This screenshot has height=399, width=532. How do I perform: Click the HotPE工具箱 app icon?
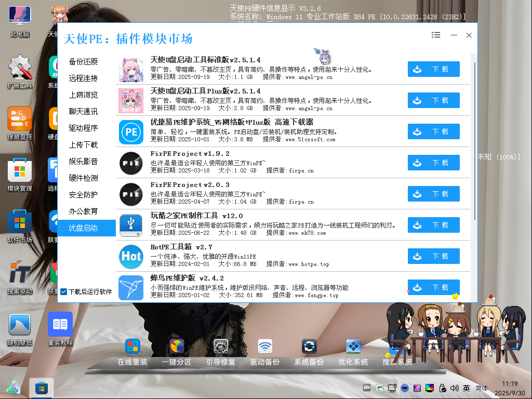pyautogui.click(x=131, y=256)
